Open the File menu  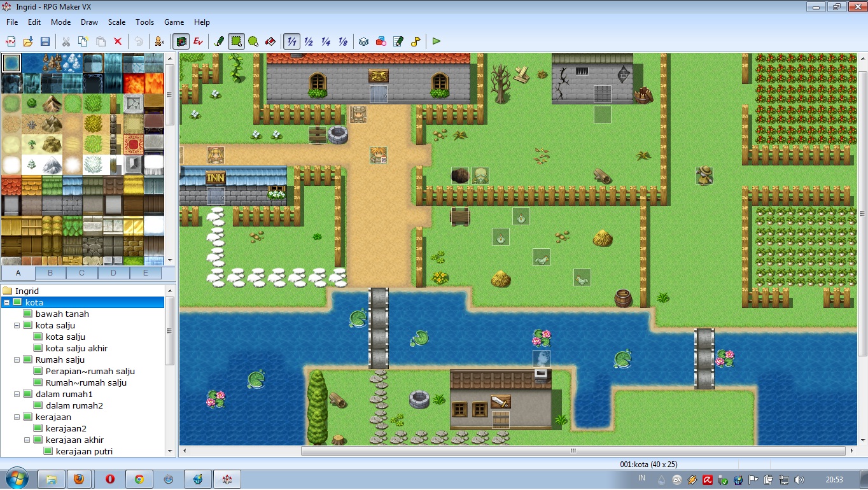(12, 22)
